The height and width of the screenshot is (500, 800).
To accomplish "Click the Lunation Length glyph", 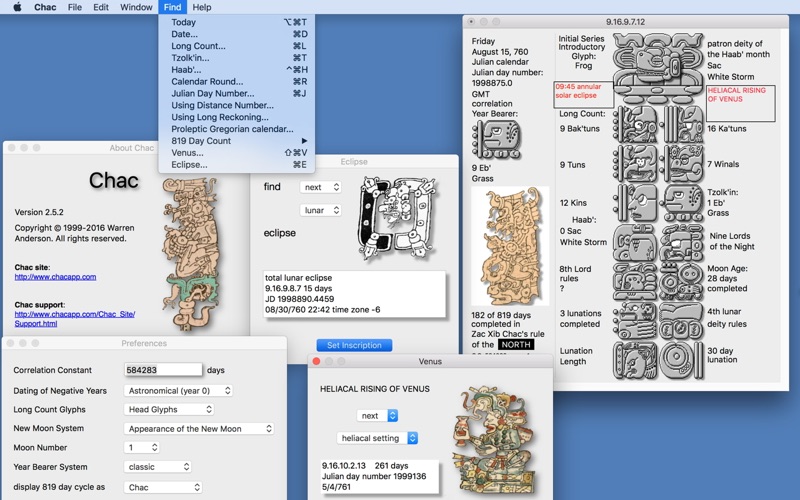I will 635,360.
